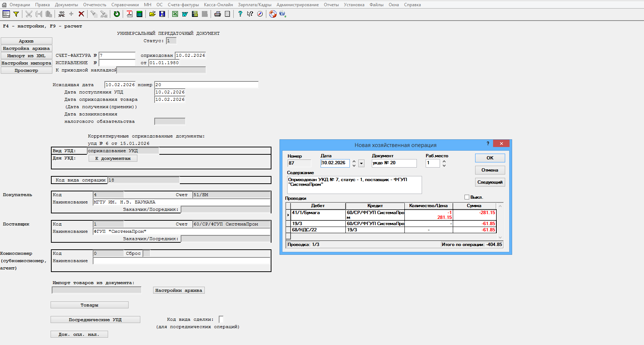Open the calendar icon in the toolbar
This screenshot has height=345, width=644.
click(x=129, y=14)
